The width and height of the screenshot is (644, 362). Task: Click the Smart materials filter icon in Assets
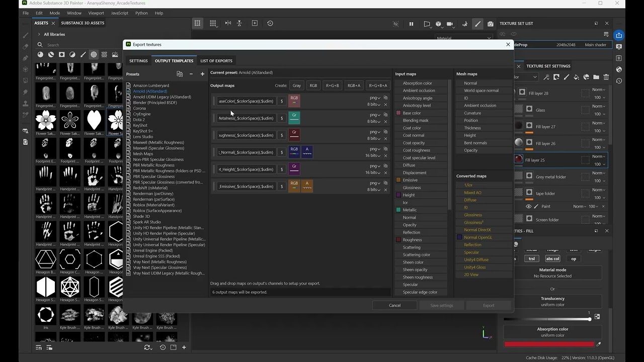click(x=51, y=55)
